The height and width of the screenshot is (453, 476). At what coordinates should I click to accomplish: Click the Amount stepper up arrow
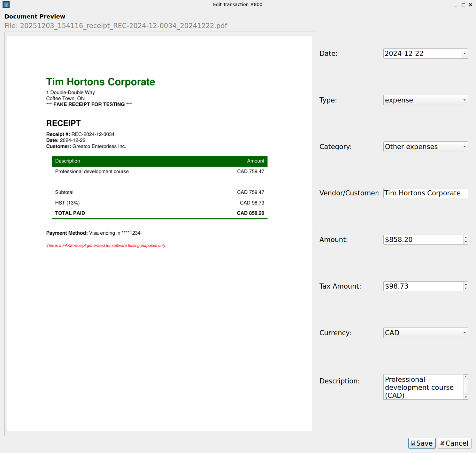466,238
